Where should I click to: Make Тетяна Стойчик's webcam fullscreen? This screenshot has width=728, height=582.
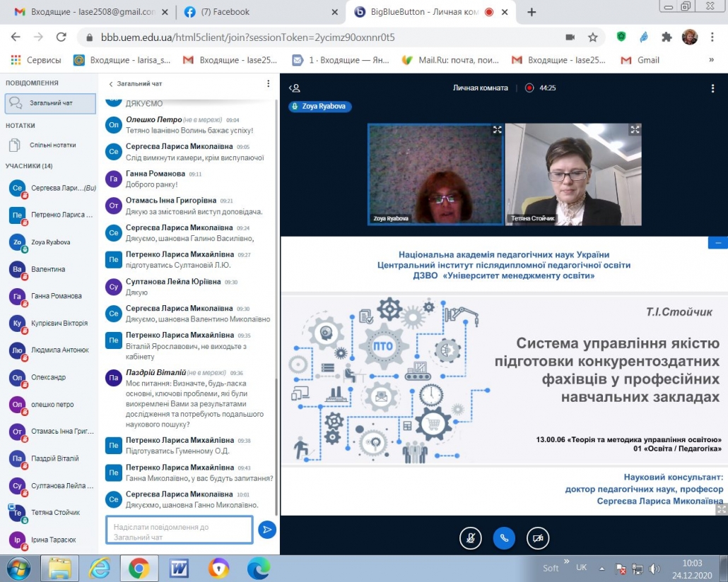coord(635,129)
